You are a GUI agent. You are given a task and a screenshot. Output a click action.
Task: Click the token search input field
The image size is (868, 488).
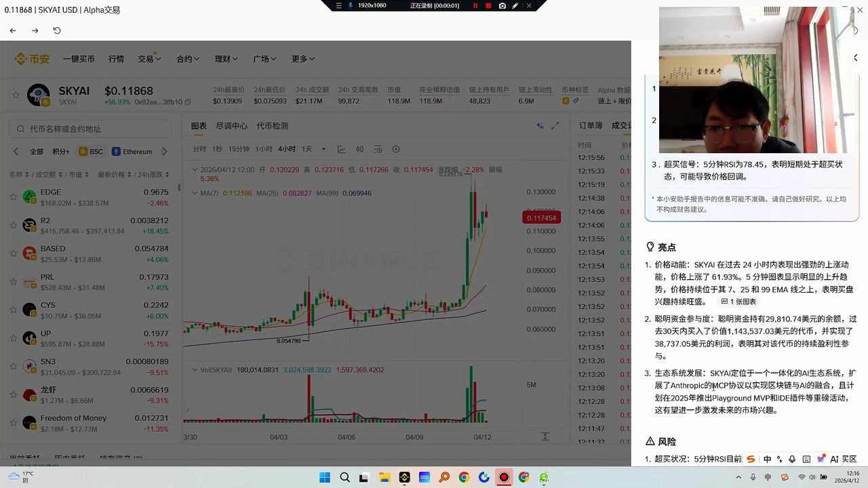(90, 129)
